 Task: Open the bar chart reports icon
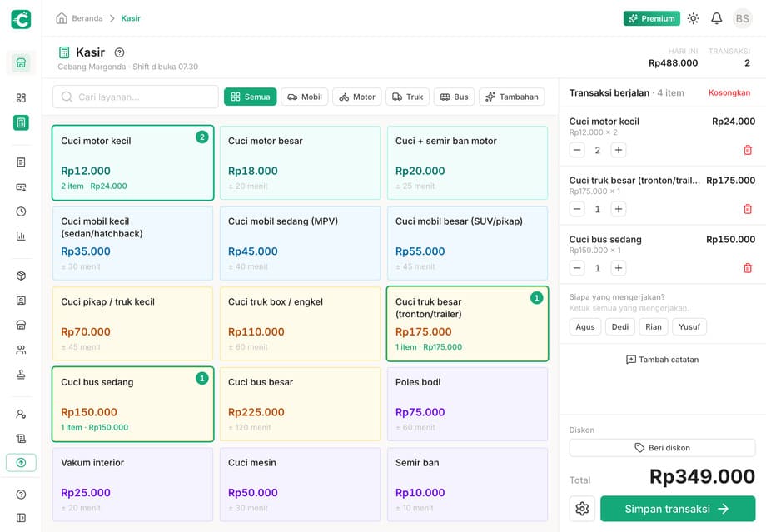(x=21, y=236)
